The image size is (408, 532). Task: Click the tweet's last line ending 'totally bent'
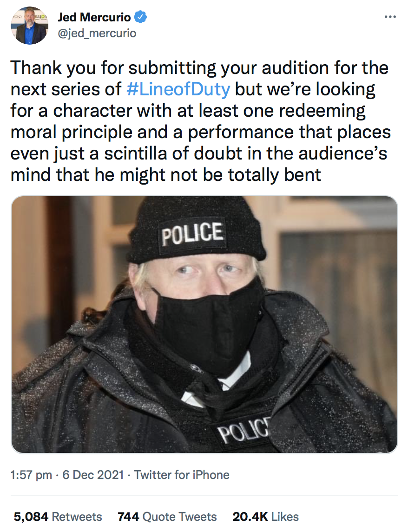[166, 175]
